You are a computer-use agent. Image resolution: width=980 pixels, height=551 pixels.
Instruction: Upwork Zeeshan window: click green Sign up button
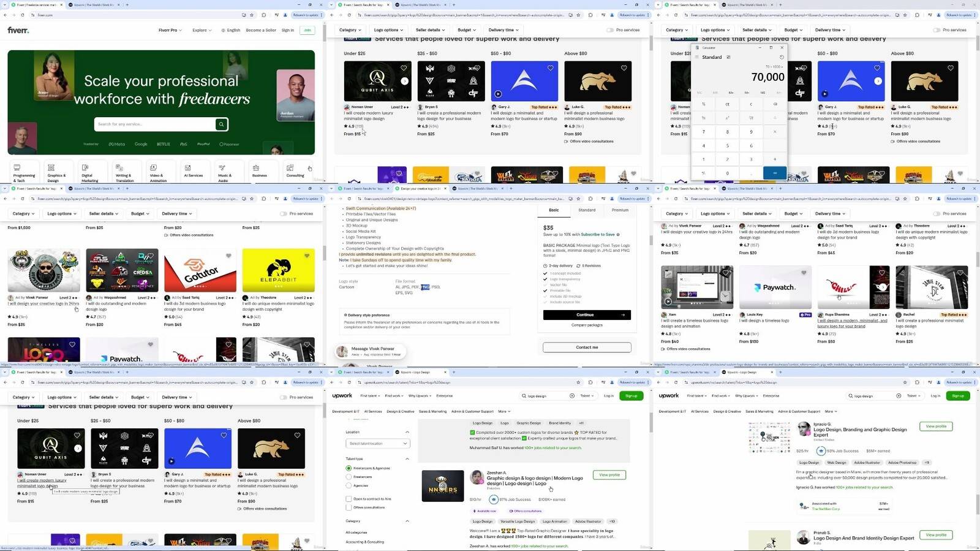[x=631, y=396]
